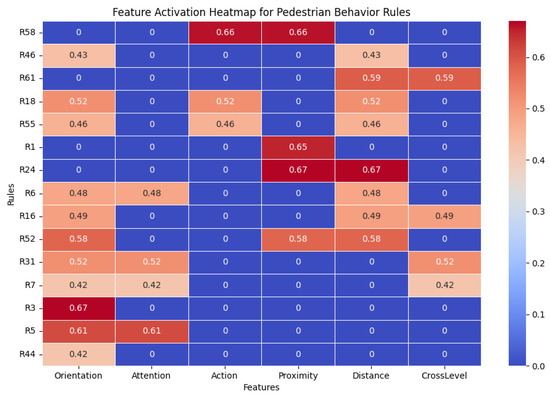The image size is (550, 397).
Task: Click the R52 Proximity cell with 0.58
Action: [298, 239]
